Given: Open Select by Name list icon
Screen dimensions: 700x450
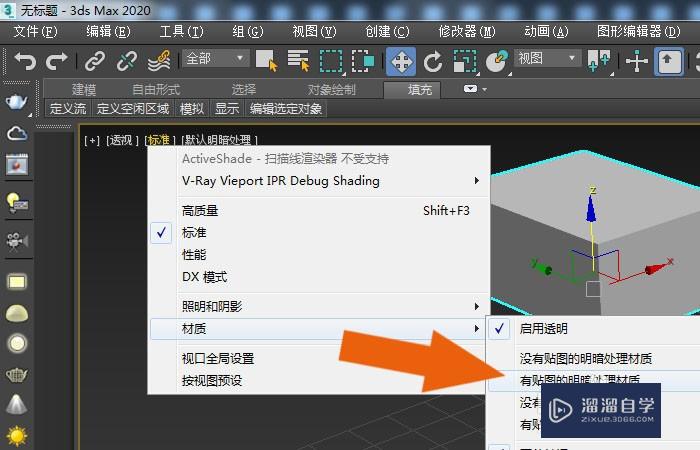Looking at the screenshot, I should pyautogui.click(x=298, y=61).
